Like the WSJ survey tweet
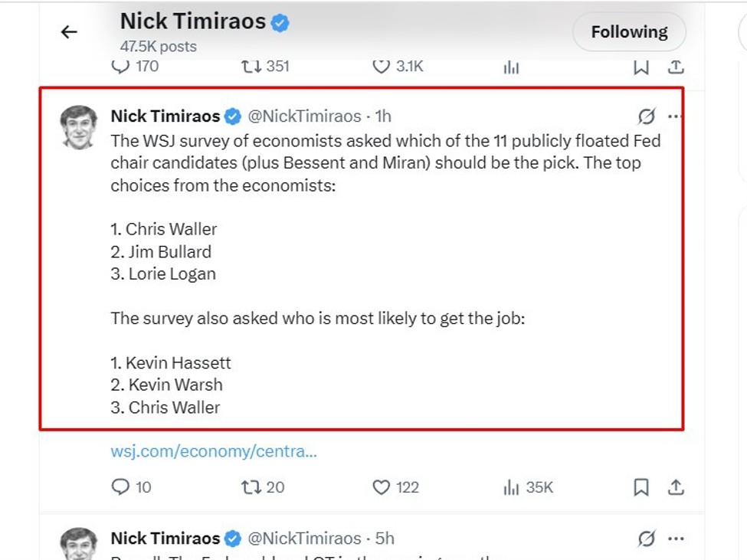The width and height of the screenshot is (747, 560). coord(382,487)
